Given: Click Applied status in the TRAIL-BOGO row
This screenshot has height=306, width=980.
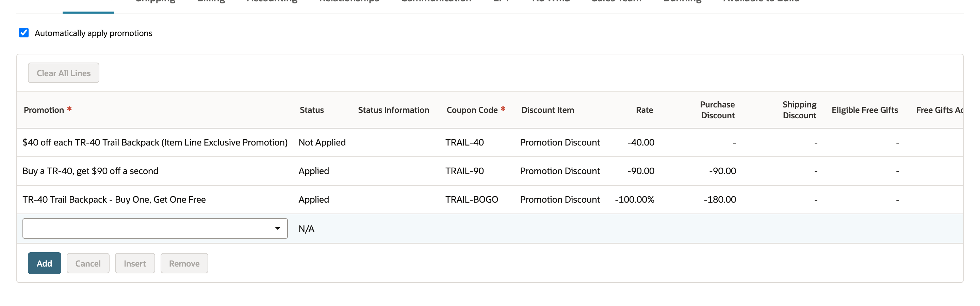Looking at the screenshot, I should coord(313,200).
